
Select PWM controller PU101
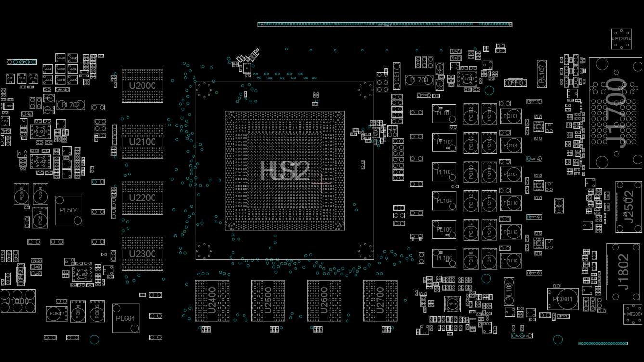point(452,304)
